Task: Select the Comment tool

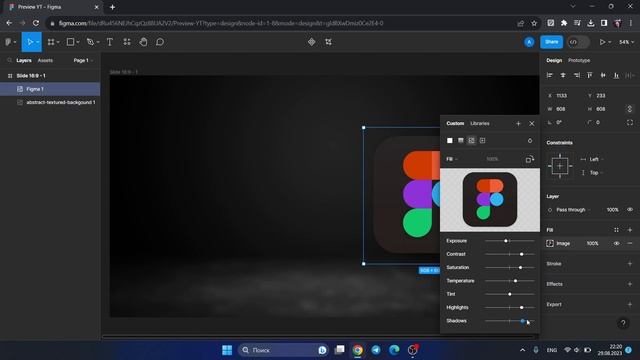Action: (x=160, y=42)
